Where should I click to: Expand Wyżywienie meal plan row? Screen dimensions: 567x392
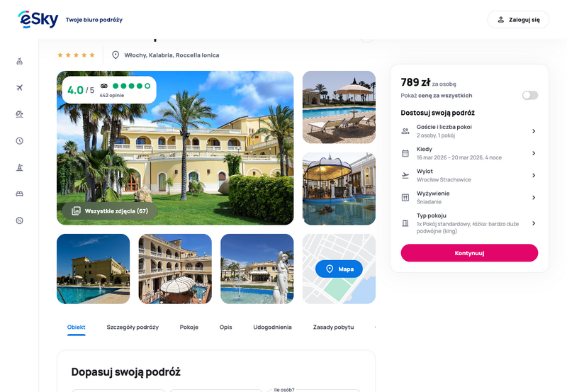coord(469,198)
